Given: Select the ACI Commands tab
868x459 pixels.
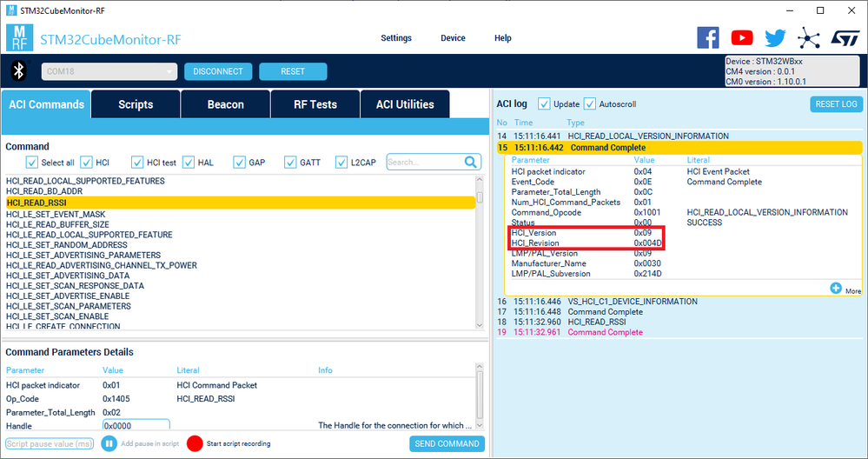Looking at the screenshot, I should pos(47,104).
